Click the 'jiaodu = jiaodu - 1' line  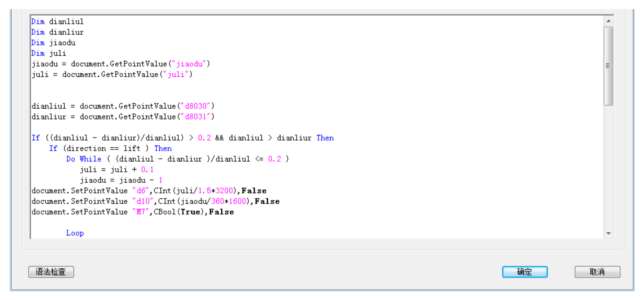pos(121,180)
